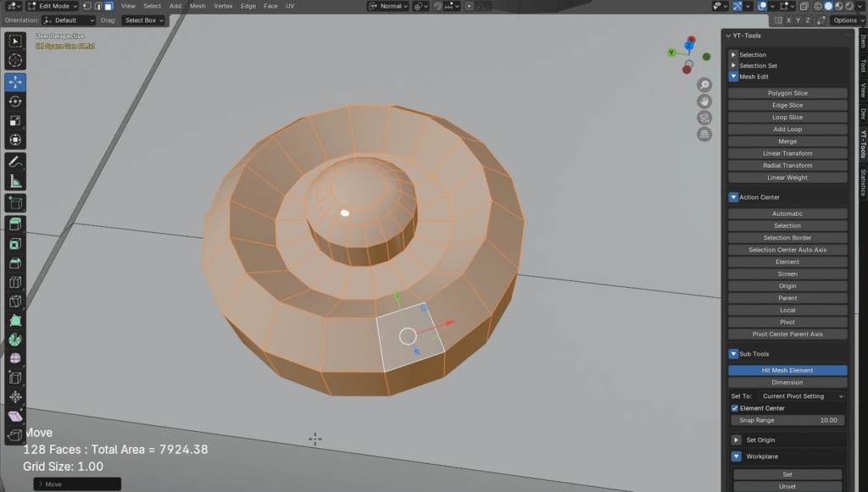
Task: Select the Annotate tool
Action: [14, 161]
